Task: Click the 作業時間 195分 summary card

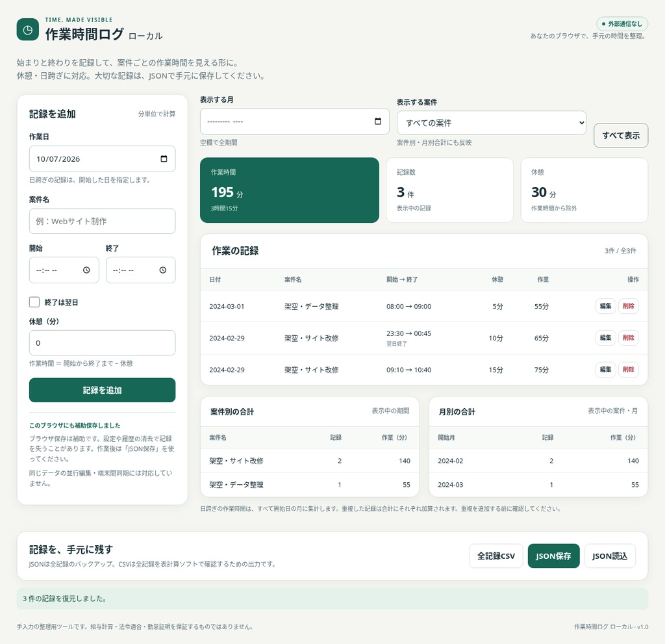Action: 289,190
